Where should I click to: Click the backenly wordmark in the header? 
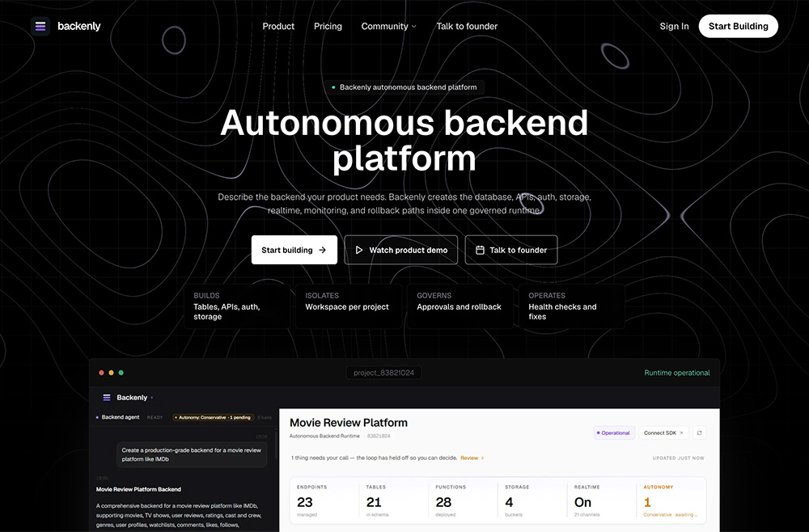[79, 27]
